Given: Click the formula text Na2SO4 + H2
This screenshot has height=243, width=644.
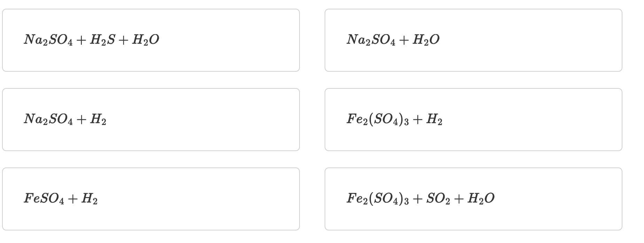Looking at the screenshot, I should coord(65,119).
